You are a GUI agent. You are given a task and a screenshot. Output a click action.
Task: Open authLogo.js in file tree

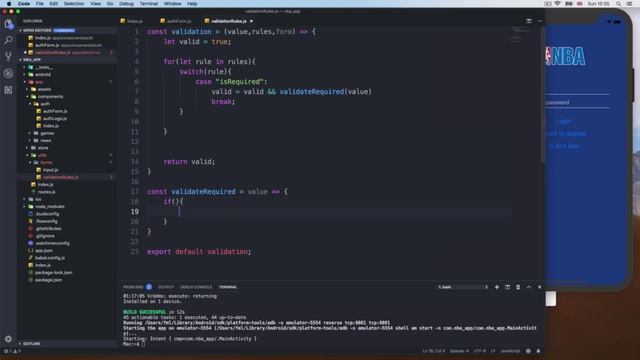(55, 119)
